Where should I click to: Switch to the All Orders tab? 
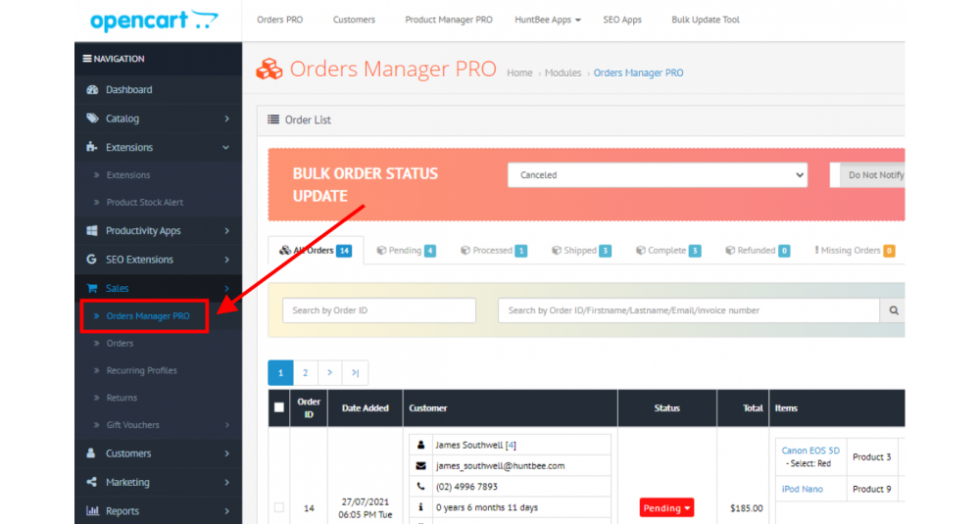(316, 251)
